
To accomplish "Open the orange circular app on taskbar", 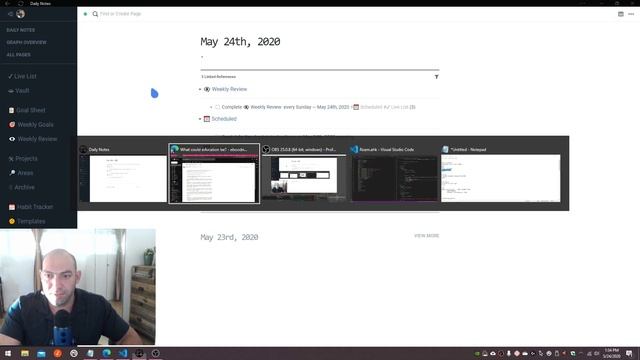I will [x=58, y=353].
